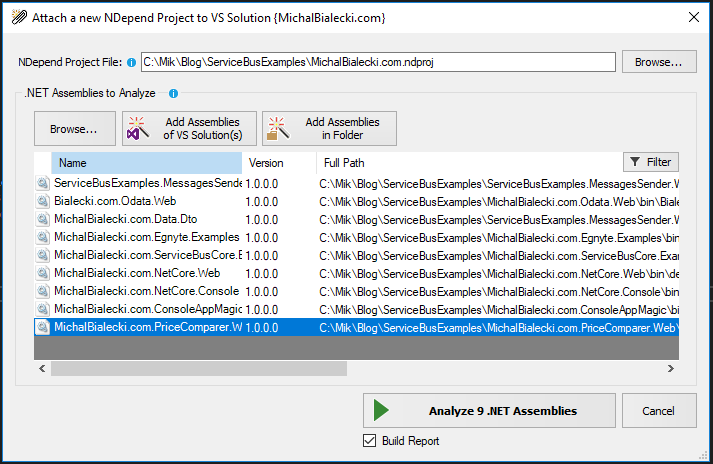The image size is (713, 464).
Task: Add Assemblies in Folder
Action: [329, 129]
